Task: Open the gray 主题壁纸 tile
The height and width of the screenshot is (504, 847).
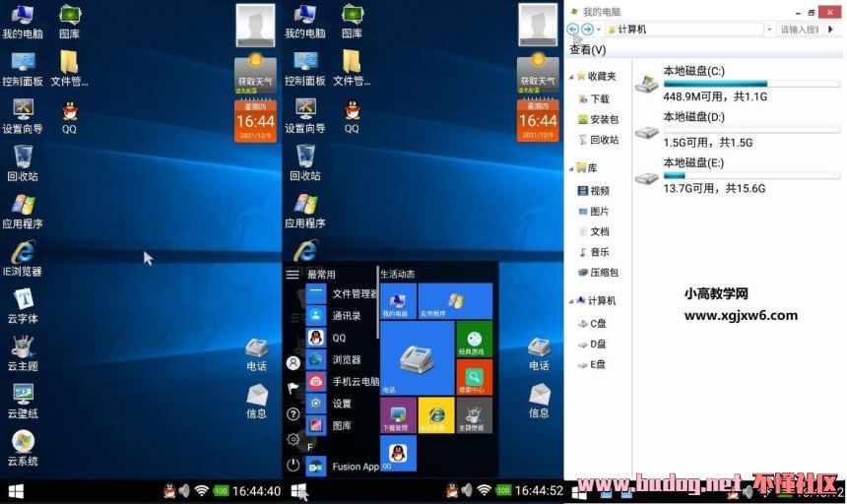Action: (x=475, y=415)
